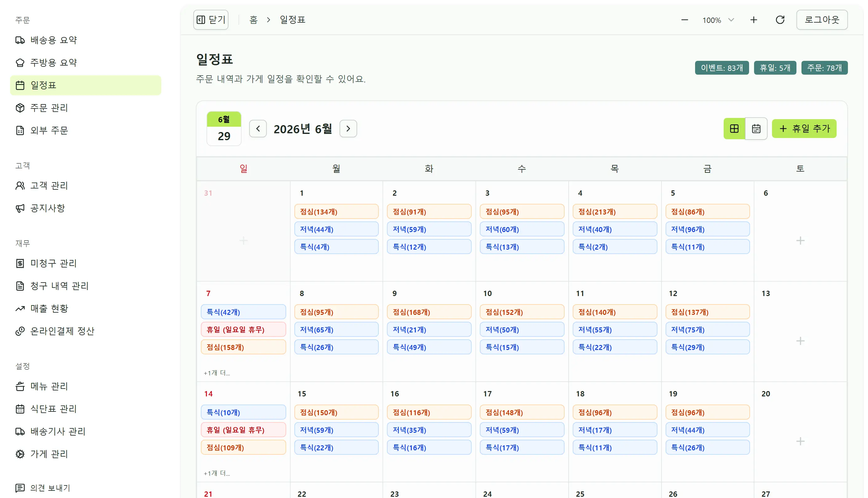Open 저녁(50개) on June 10

pos(522,329)
